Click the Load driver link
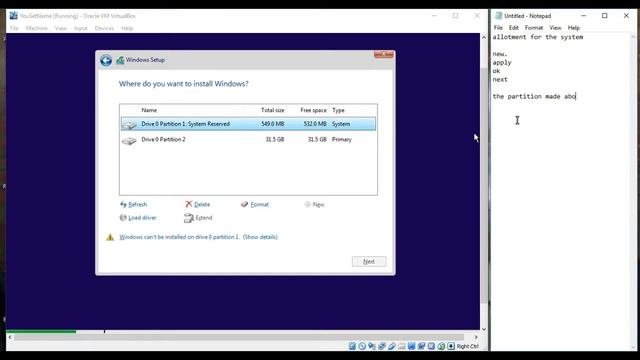Image resolution: width=640 pixels, height=360 pixels. pos(142,218)
